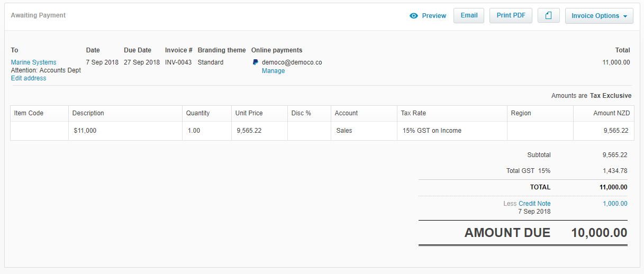This screenshot has width=644, height=274.
Task: Click the Email button
Action: tap(469, 15)
